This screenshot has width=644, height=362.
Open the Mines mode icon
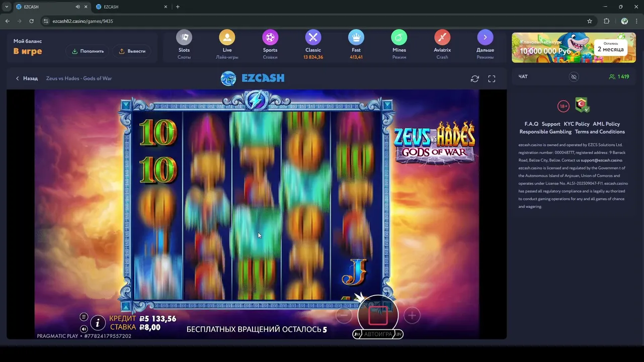pos(399,38)
